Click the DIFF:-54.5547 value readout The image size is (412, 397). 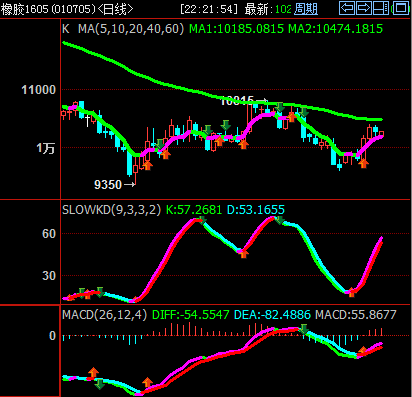tap(191, 315)
